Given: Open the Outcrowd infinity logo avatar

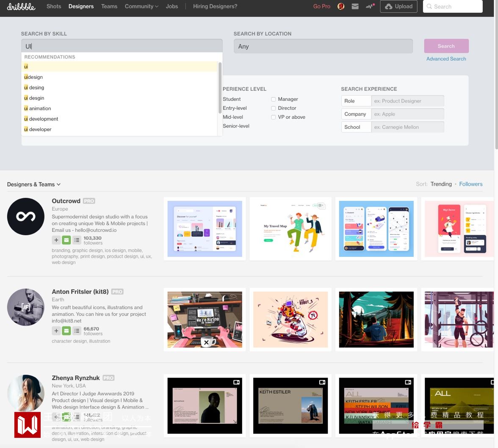Looking at the screenshot, I should (26, 217).
